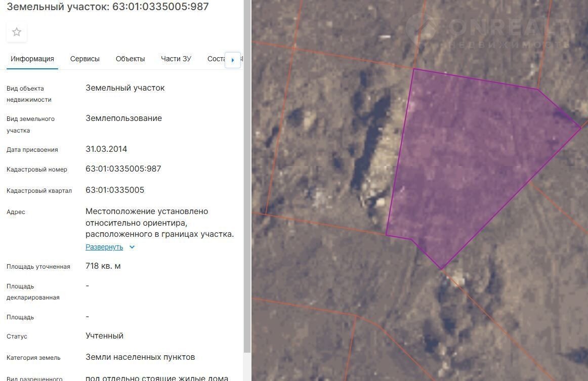Click the Кадастровый квартал value 63:01:0335005
The image size is (588, 381).
click(115, 190)
